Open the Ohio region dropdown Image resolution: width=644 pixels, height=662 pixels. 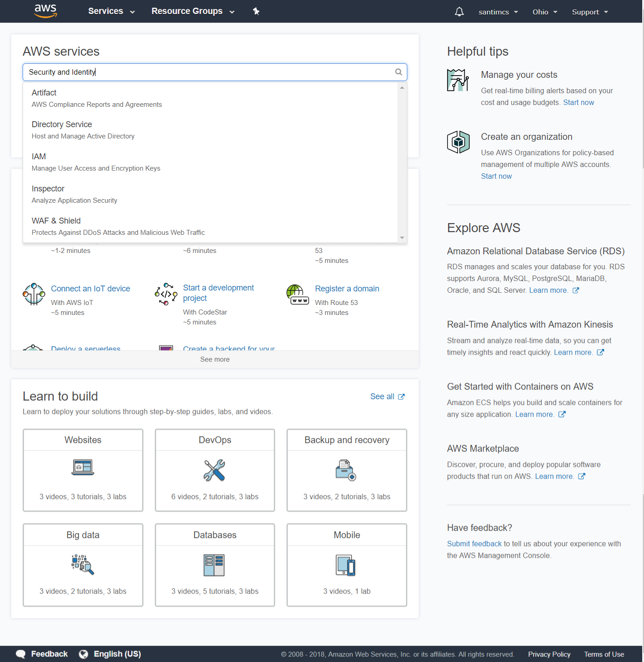point(545,12)
